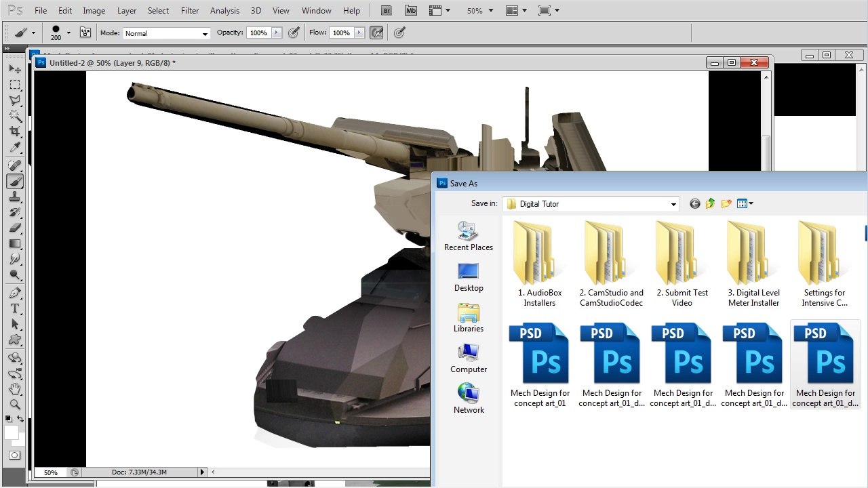Viewport: 868px width, 488px height.
Task: Launch Mini Bridge from application bar
Action: pos(410,10)
